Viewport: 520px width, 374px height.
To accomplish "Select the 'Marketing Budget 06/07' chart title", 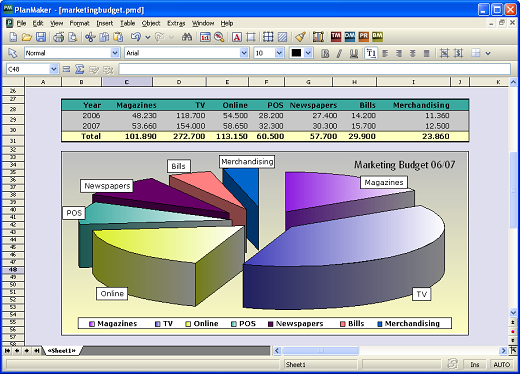I will (404, 165).
